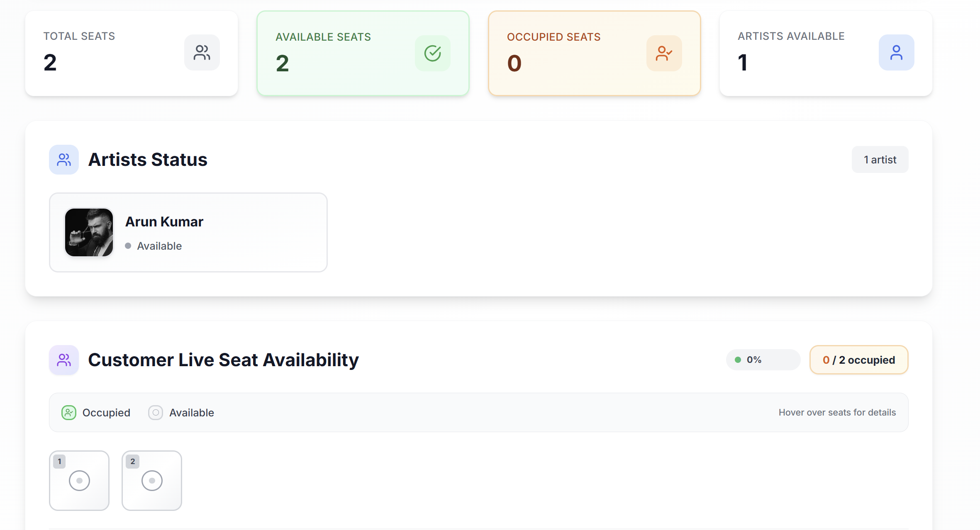Click the orange Occupied Seats user-check icon

pyautogui.click(x=664, y=53)
